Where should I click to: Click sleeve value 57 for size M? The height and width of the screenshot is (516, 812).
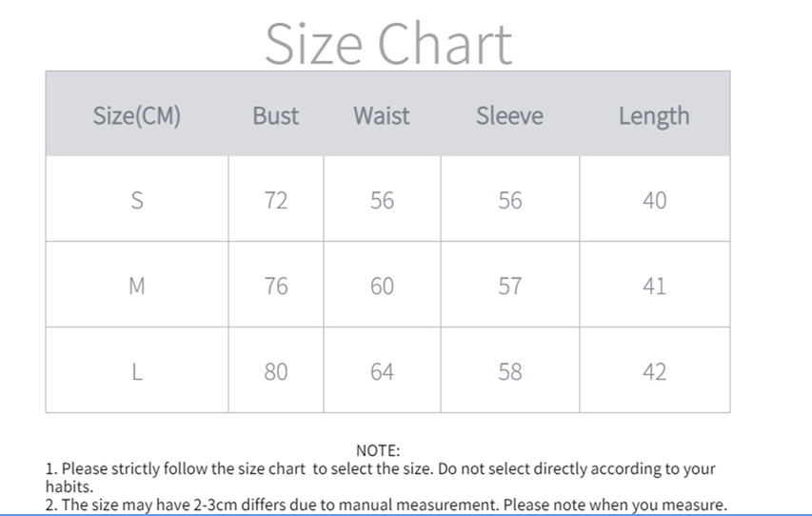pos(510,286)
